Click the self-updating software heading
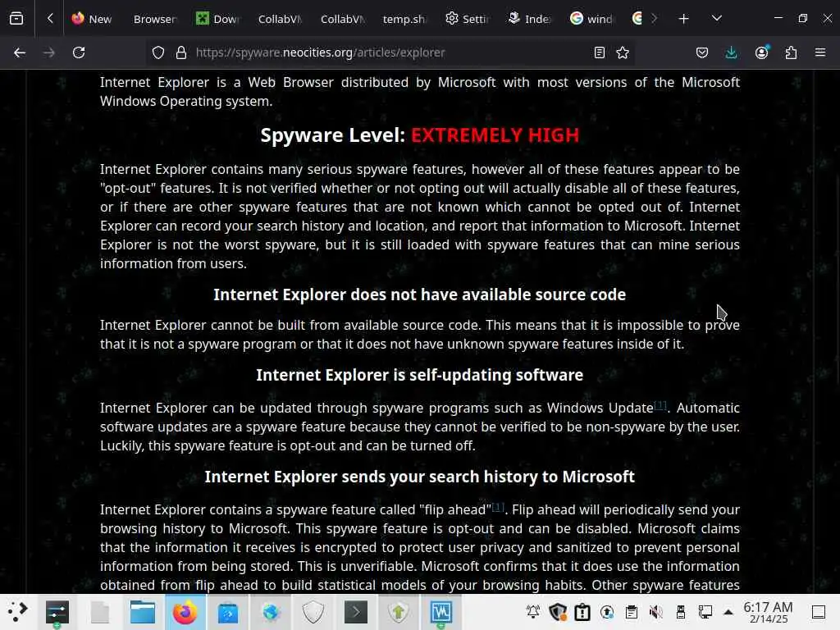This screenshot has width=840, height=630. coord(419,375)
